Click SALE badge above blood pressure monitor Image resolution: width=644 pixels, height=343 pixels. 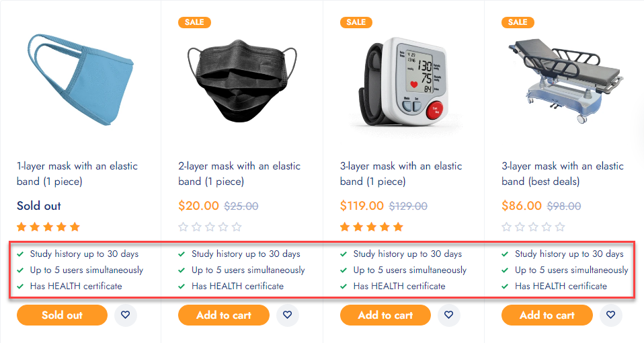(356, 22)
